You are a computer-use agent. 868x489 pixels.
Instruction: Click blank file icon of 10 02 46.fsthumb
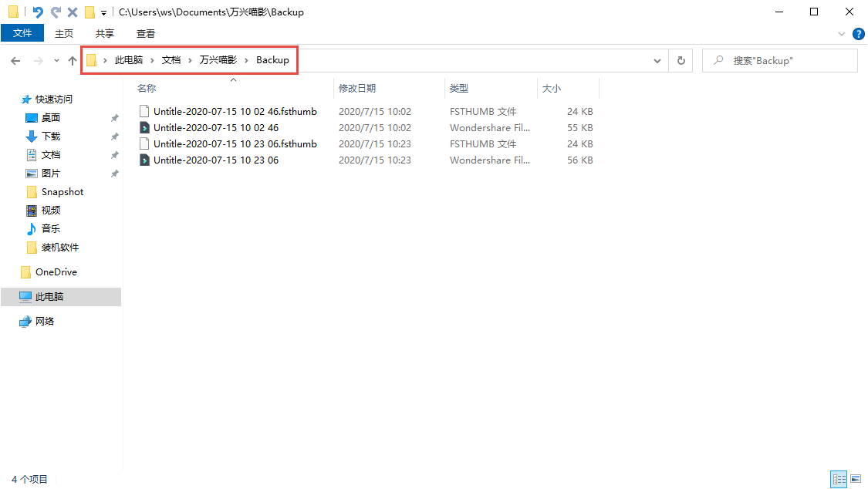[144, 111]
